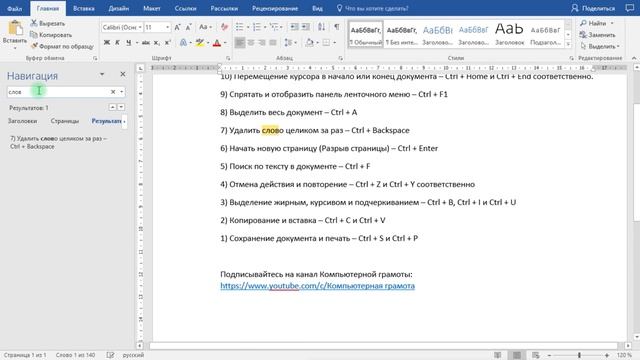This screenshot has height=360, width=640.
Task: Decrease paragraph indent
Action: (294, 27)
